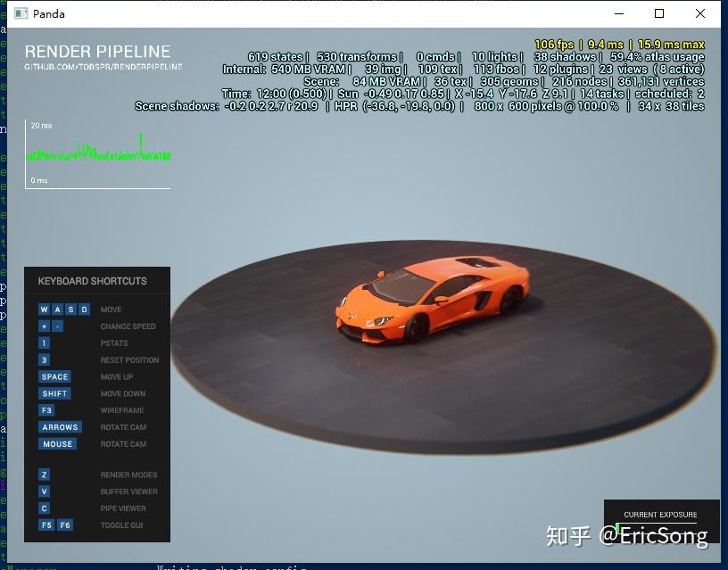Click the BUFFER VIEWER label
This screenshot has height=570, width=728.
pos(129,492)
